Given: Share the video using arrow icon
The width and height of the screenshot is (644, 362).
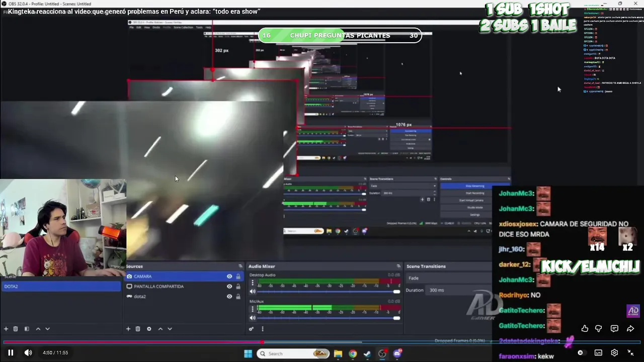Looking at the screenshot, I should coord(630,328).
